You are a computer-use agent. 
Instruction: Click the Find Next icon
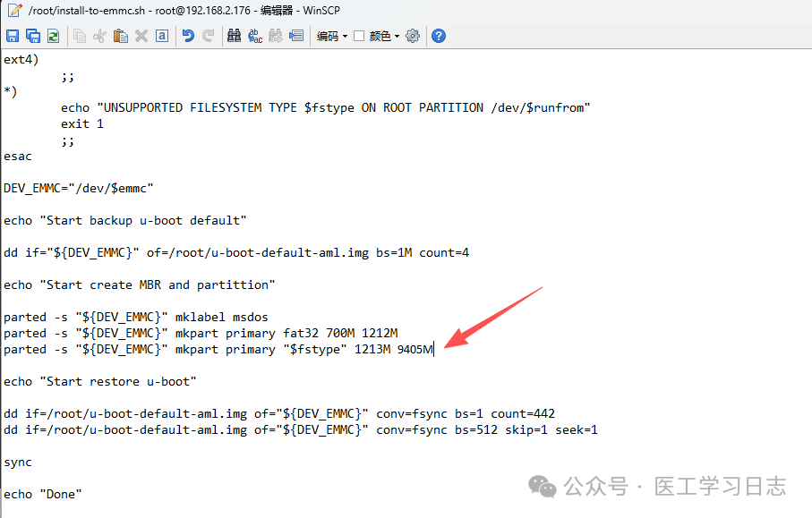pos(276,37)
